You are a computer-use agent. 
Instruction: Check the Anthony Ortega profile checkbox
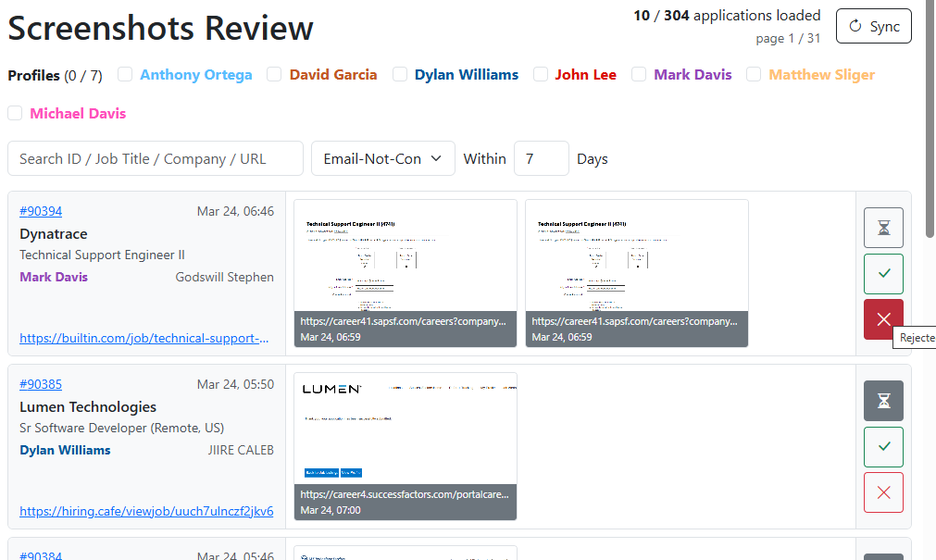tap(124, 74)
